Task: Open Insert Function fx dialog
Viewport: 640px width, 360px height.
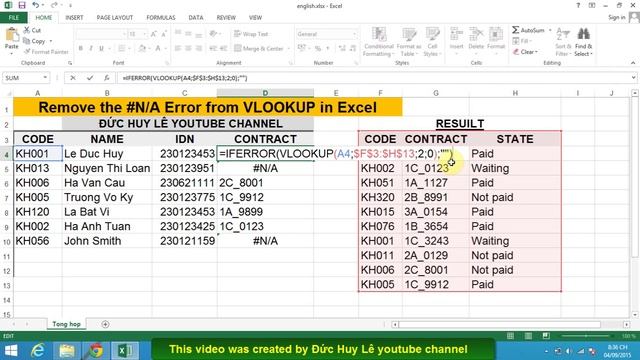Action: (107, 78)
